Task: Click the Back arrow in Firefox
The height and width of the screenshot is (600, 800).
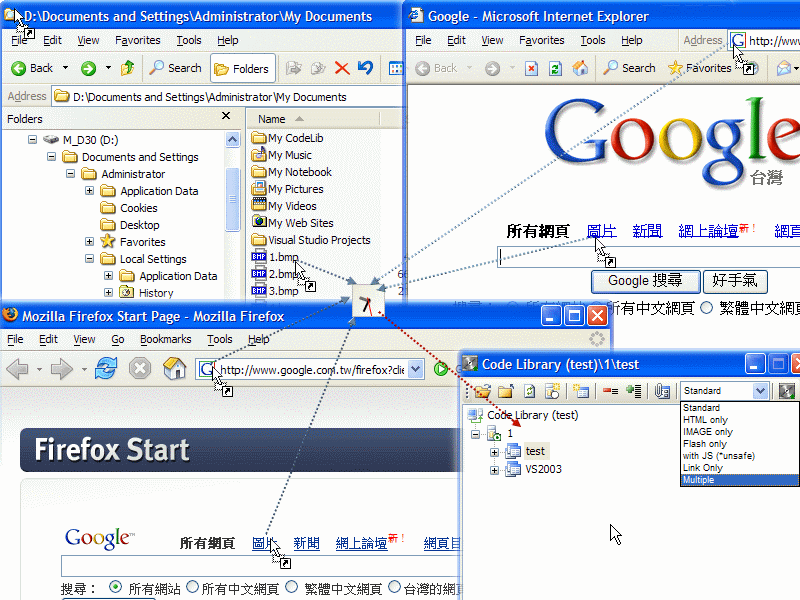Action: pos(17,369)
